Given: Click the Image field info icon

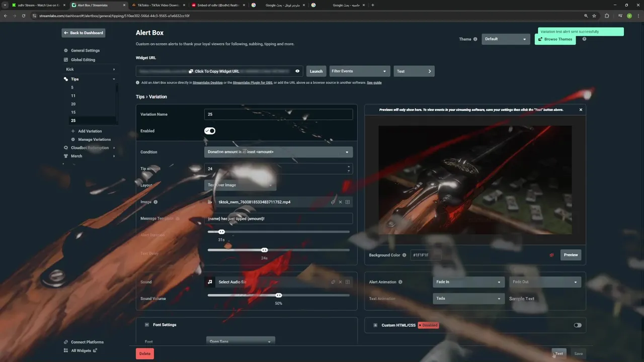Looking at the screenshot, I should point(155,202).
